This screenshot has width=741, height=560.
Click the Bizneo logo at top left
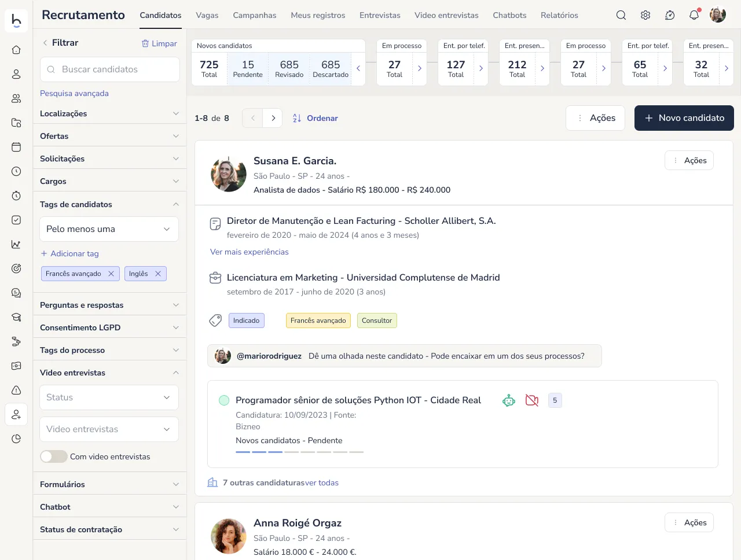[x=16, y=20]
